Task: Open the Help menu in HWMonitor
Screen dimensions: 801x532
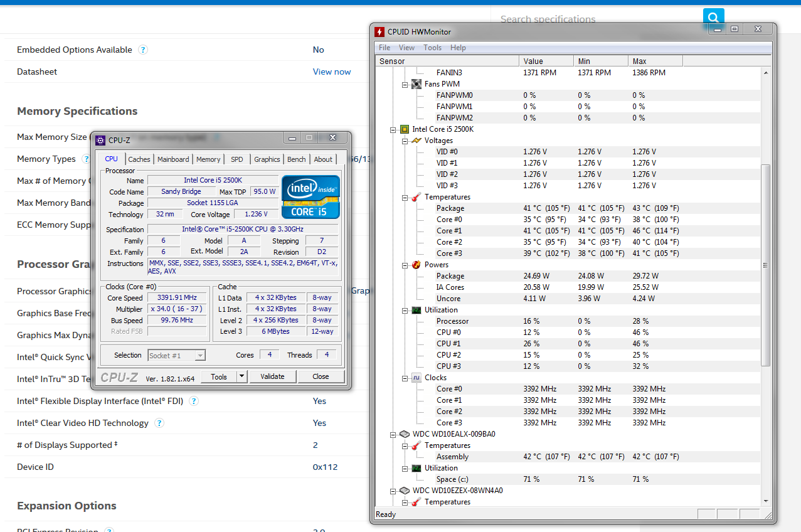Action: pyautogui.click(x=458, y=48)
